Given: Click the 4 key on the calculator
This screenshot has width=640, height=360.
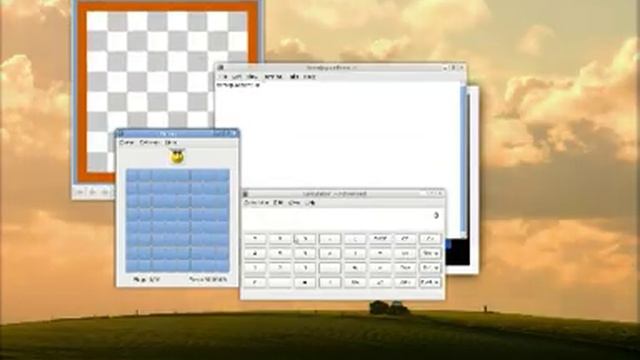Looking at the screenshot, I should (255, 253).
